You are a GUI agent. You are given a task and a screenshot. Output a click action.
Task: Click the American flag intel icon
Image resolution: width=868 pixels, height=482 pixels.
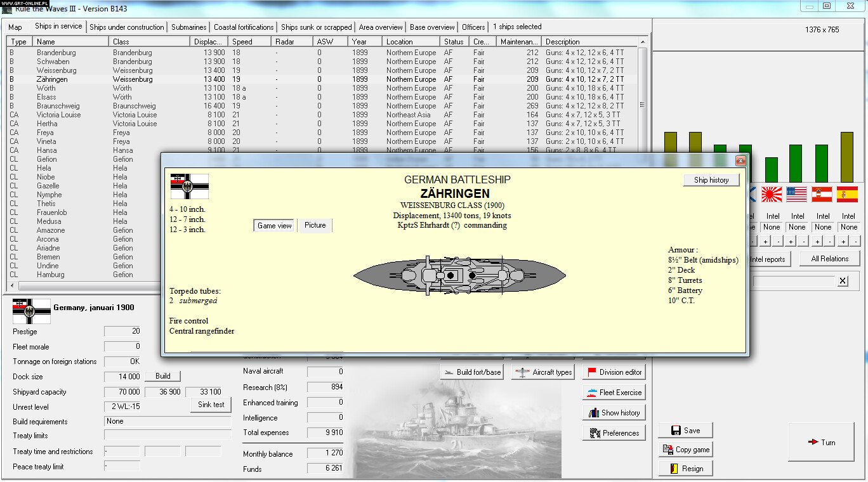pos(797,195)
